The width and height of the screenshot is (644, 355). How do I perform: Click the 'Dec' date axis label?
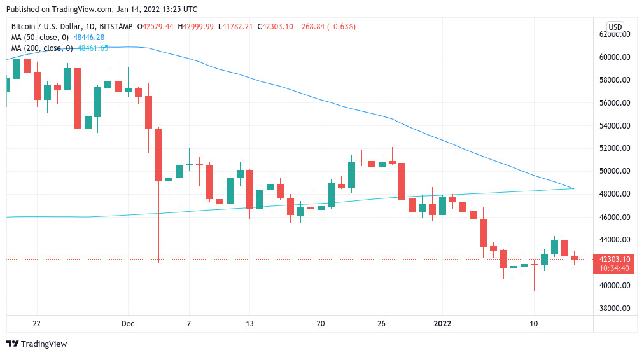pos(128,324)
